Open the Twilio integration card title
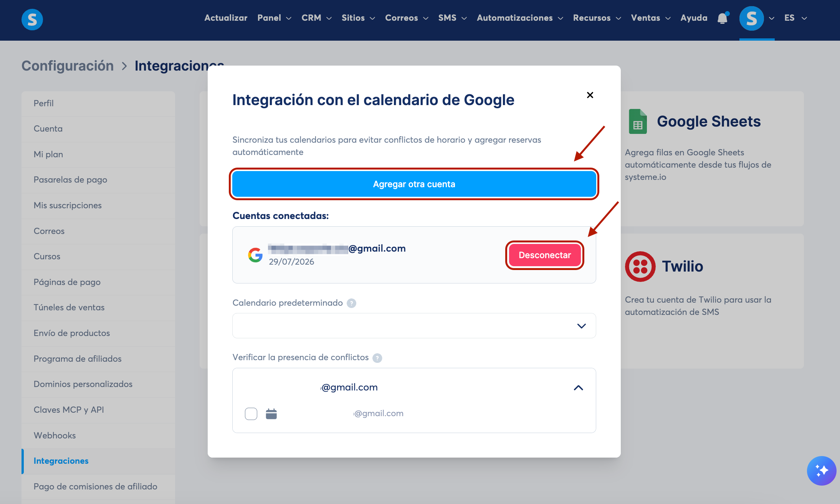 pyautogui.click(x=683, y=267)
